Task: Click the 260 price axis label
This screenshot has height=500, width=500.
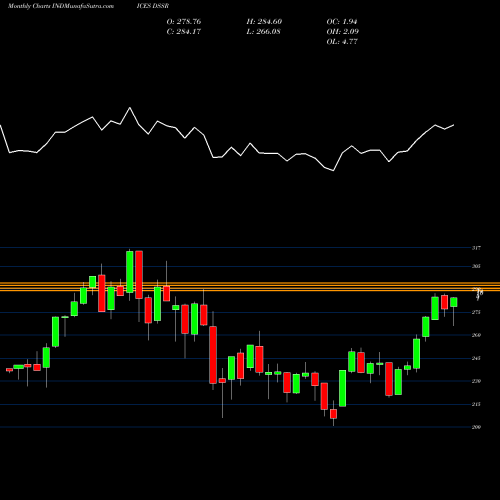Action: click(x=476, y=335)
